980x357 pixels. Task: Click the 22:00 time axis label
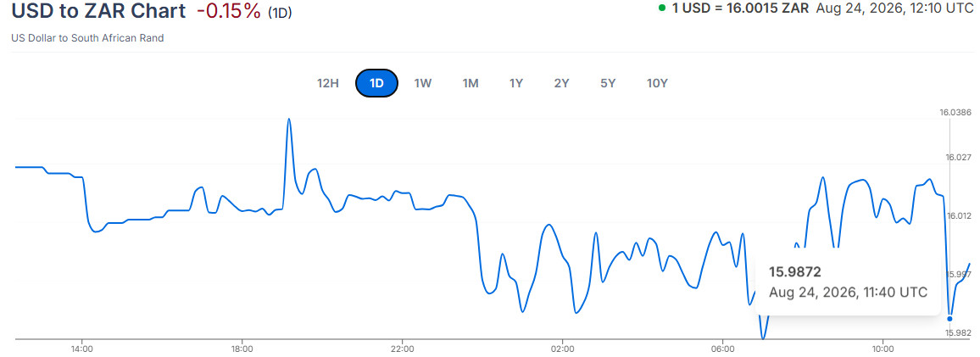[x=403, y=349]
